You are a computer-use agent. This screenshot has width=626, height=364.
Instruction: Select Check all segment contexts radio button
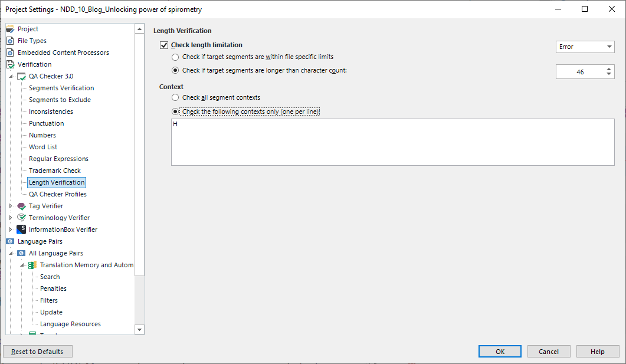coord(175,97)
